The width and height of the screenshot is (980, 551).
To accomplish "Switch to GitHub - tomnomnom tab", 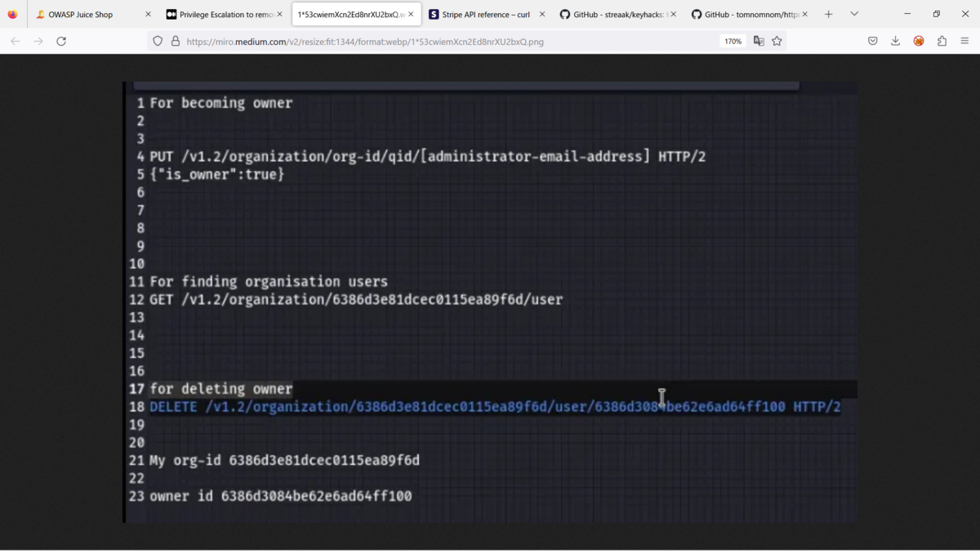I will pos(750,14).
